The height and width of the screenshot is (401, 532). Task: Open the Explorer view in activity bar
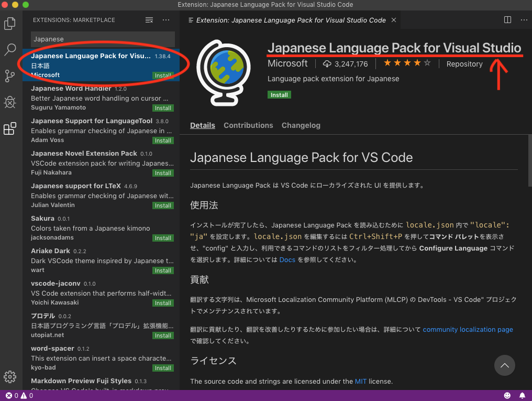10,24
